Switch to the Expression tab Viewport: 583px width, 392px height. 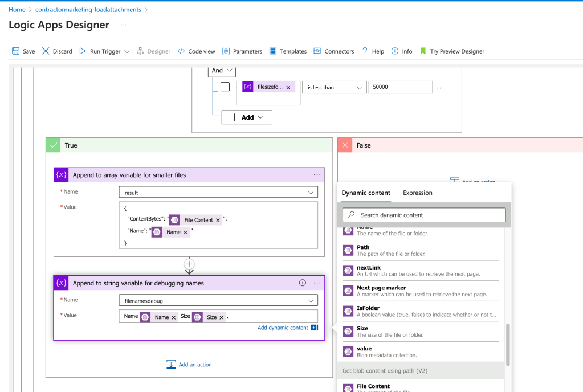[418, 193]
